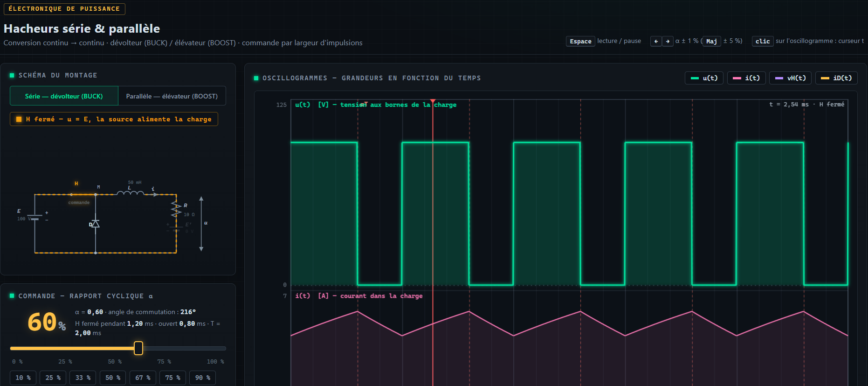Click the switch H symbol in the circuit

pos(83,194)
